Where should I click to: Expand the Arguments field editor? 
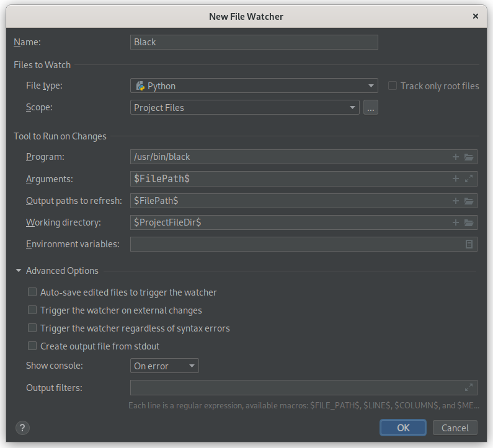tap(469, 178)
